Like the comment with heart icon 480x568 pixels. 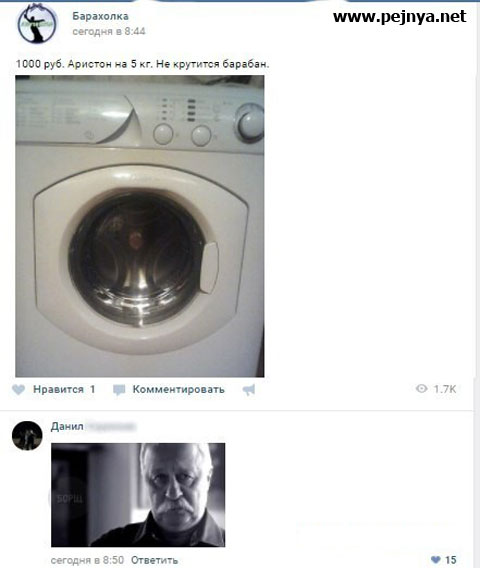pos(436,560)
